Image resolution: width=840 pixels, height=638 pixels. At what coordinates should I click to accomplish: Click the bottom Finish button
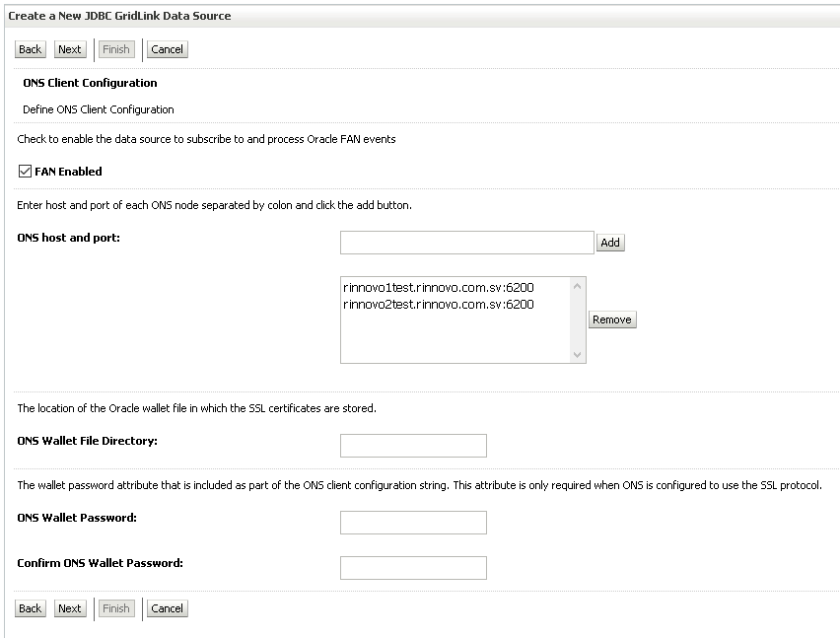[x=116, y=608]
